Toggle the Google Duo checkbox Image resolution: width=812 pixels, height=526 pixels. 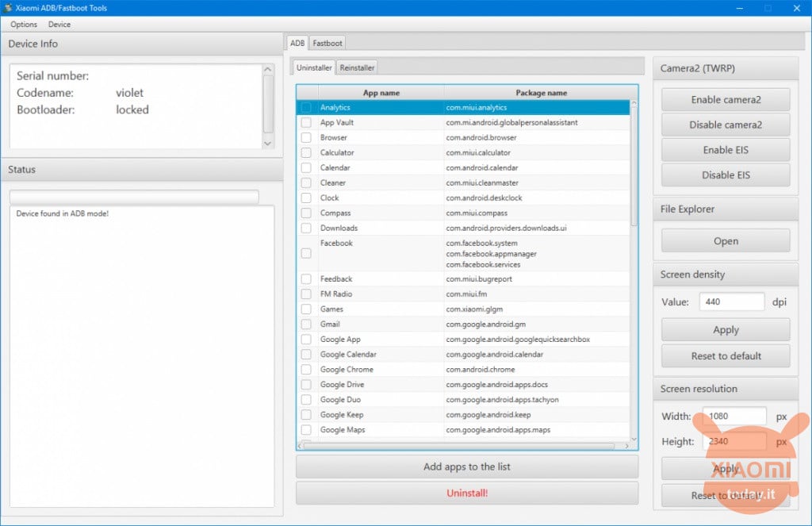pos(306,399)
